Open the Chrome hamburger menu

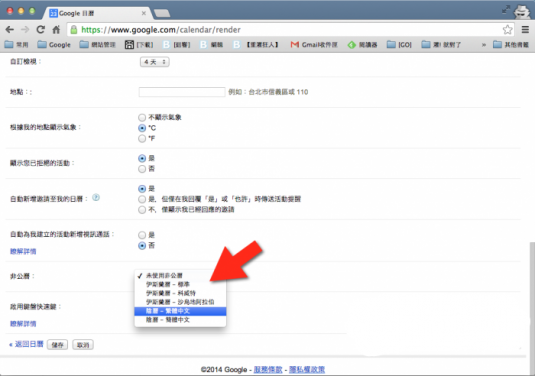coord(525,30)
